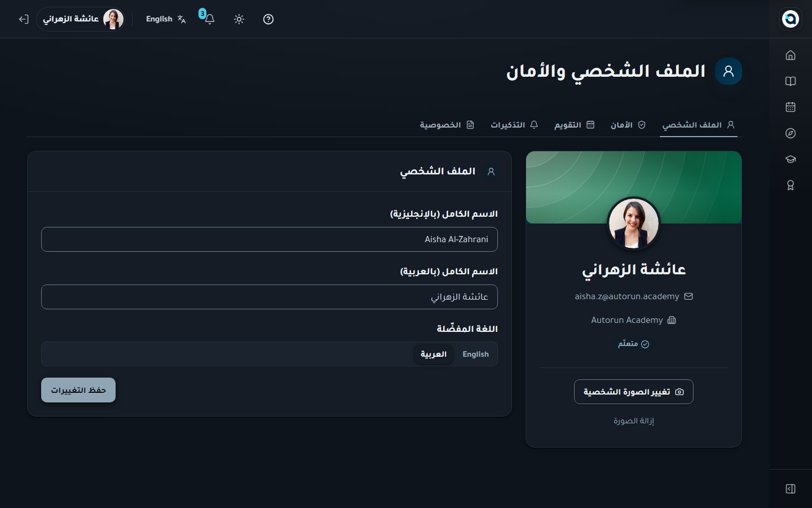The image size is (812, 508).
Task: Click إزالة الصورة link
Action: [x=634, y=421]
